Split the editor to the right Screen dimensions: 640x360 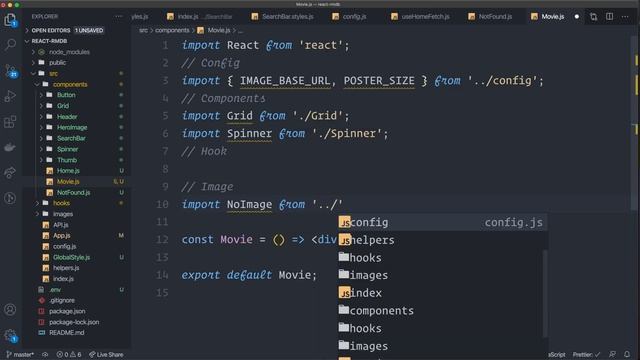point(609,17)
